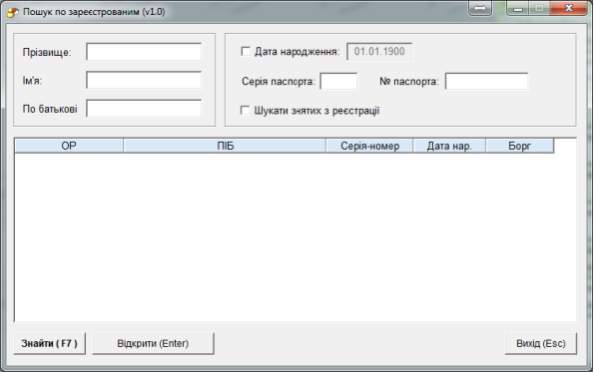Screen dimensions: 594x372
Task: Click the Дата нар. column header
Action: [x=449, y=146]
